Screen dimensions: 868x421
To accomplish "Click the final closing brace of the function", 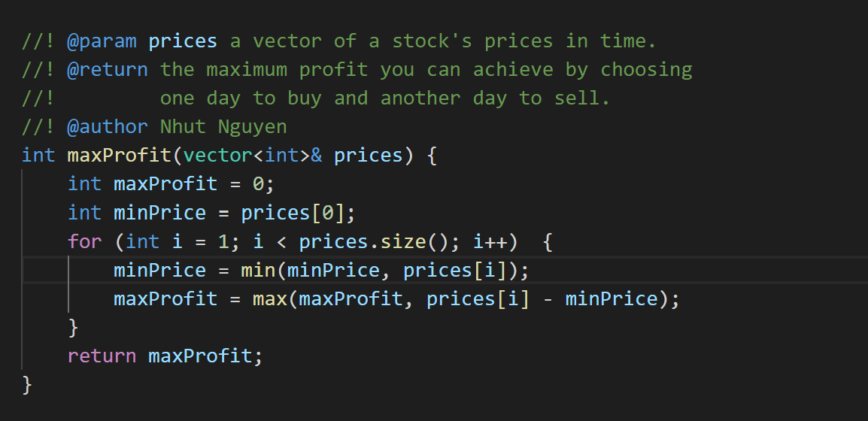I will pyautogui.click(x=27, y=384).
